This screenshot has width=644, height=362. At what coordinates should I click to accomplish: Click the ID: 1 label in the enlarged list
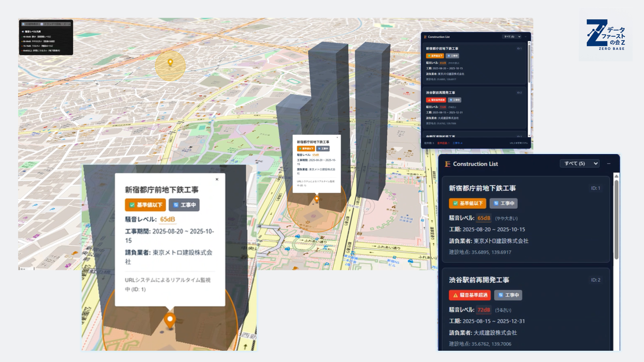[x=596, y=188]
